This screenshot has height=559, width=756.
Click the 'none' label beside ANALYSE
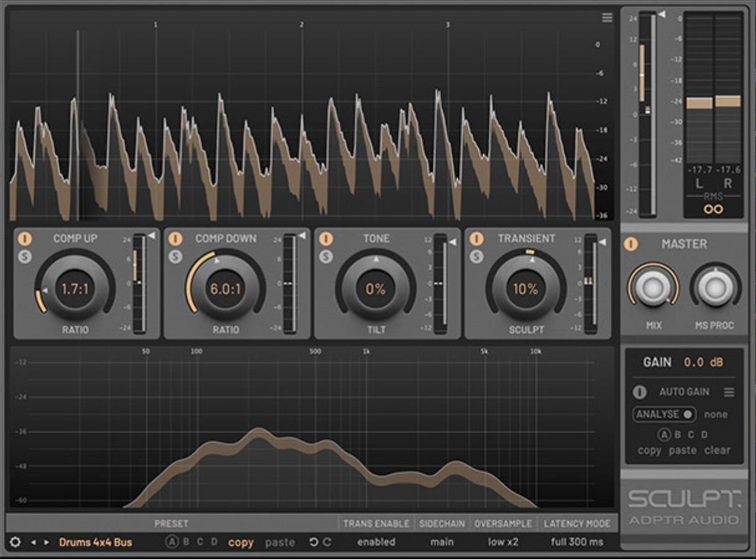[x=716, y=414]
